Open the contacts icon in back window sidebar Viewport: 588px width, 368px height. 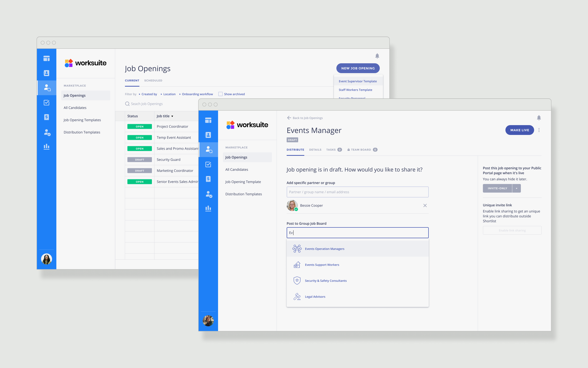coord(47,73)
